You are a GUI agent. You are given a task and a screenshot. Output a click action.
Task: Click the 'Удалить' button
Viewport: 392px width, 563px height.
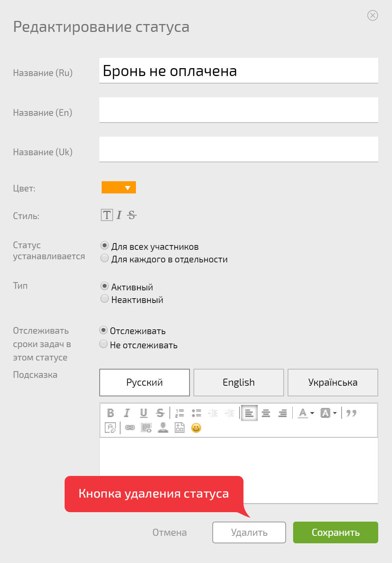(x=249, y=532)
